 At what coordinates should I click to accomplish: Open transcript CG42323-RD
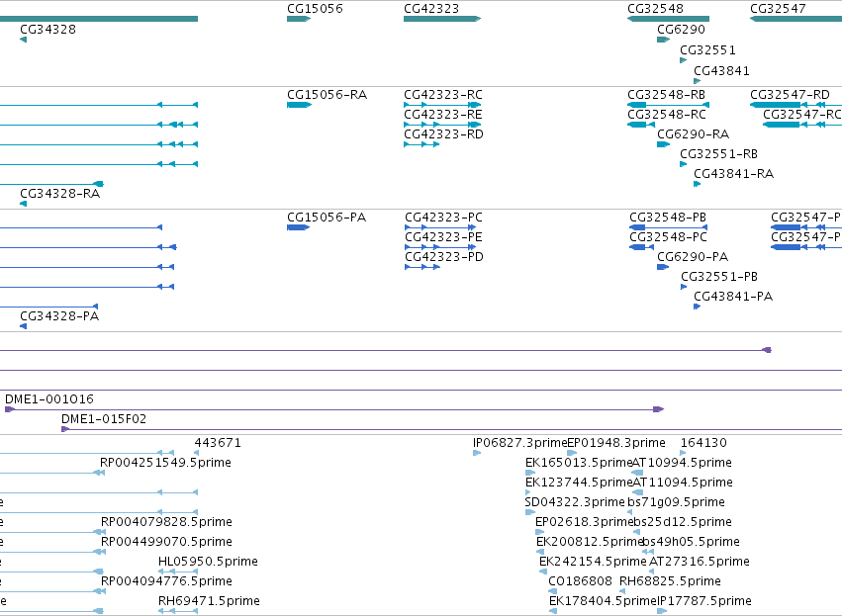pos(443,134)
